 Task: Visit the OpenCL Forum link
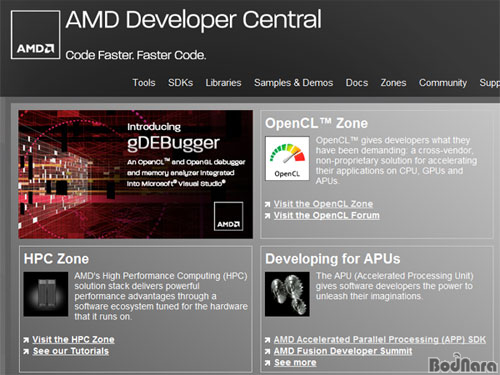pos(326,216)
